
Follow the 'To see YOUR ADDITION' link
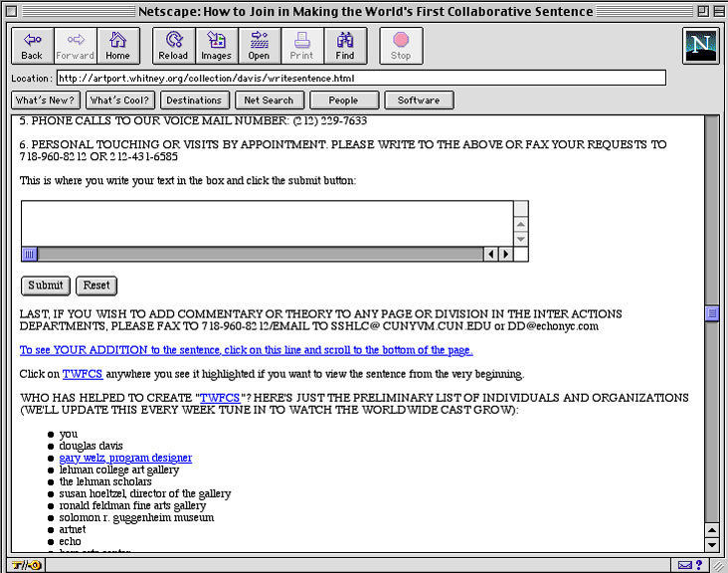pyautogui.click(x=246, y=350)
